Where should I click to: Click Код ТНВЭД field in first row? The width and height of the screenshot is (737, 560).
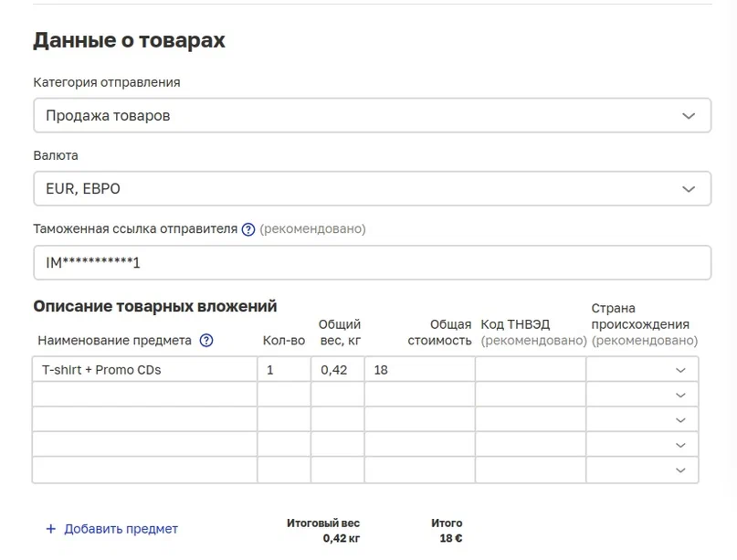click(530, 370)
